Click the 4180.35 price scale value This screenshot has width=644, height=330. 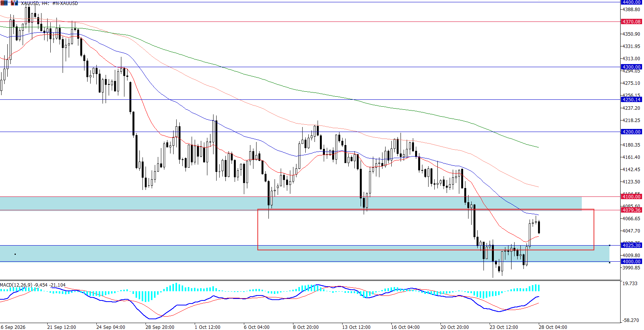631,145
